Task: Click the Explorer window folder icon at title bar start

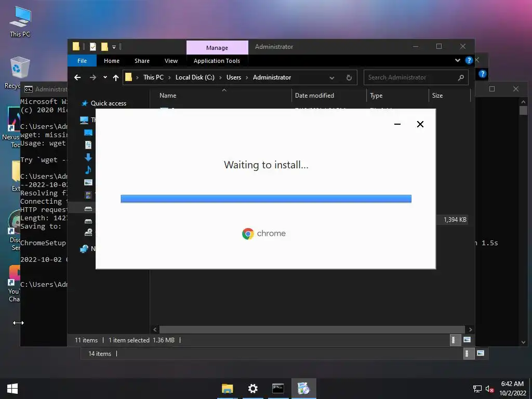Action: (76, 46)
